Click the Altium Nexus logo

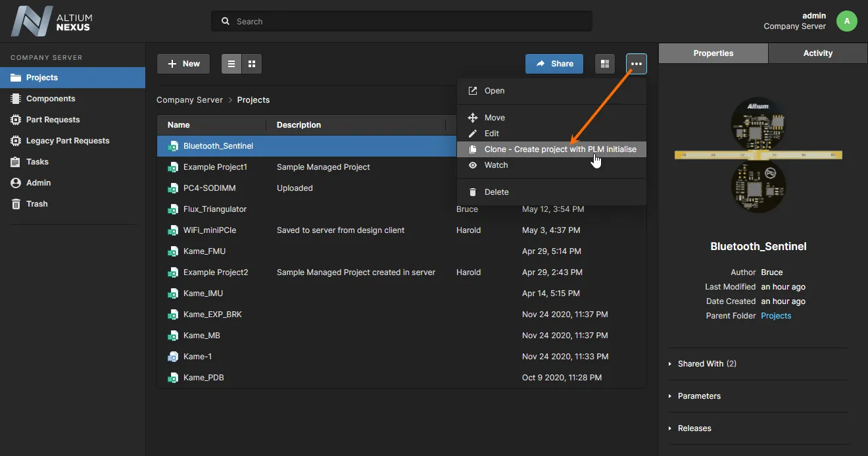[52, 21]
